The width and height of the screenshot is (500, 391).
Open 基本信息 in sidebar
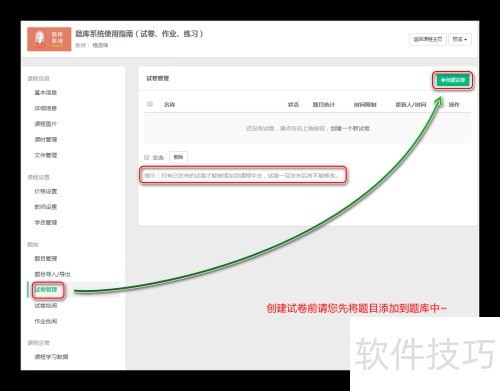pyautogui.click(x=46, y=93)
